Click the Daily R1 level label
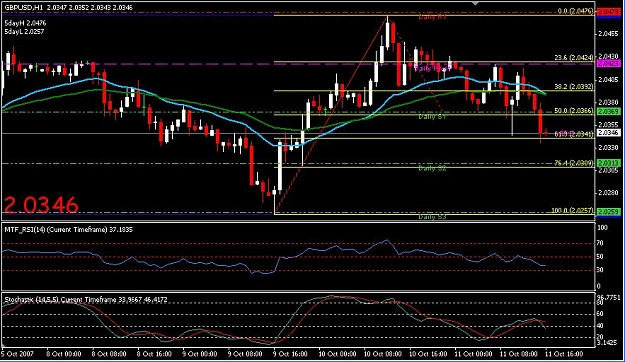Image resolution: width=625 pixels, height=362 pixels. tap(432, 17)
